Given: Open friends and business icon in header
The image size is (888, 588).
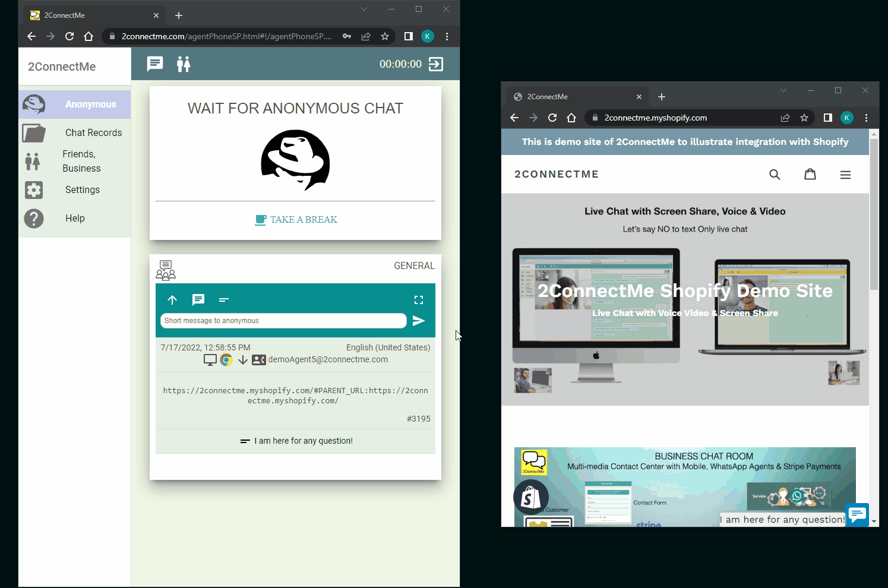Looking at the screenshot, I should [x=184, y=64].
